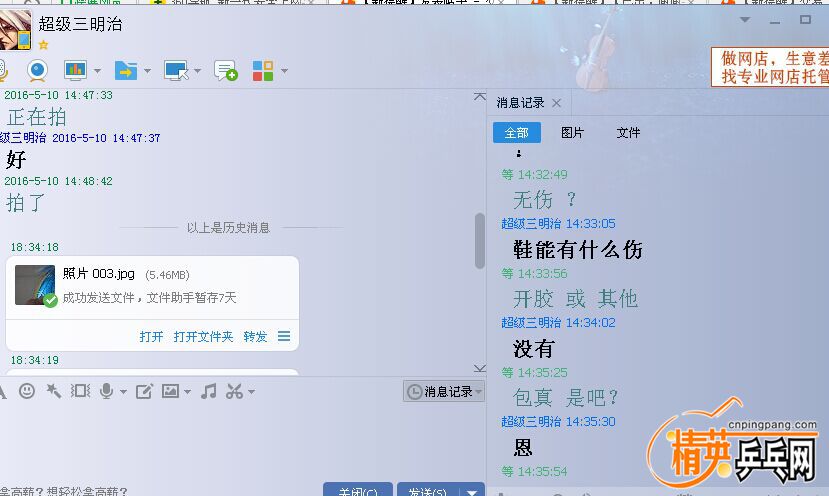The width and height of the screenshot is (829, 496).
Task: Click 打开文件夹 link for 照片 003.jpg
Action: 203,337
